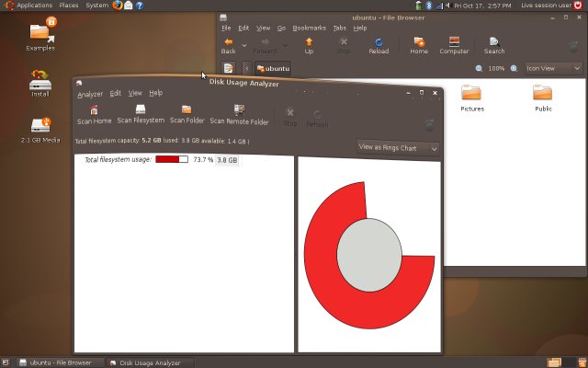Zoom out with the minus magnifier
The height and width of the screenshot is (368, 588).
click(479, 68)
